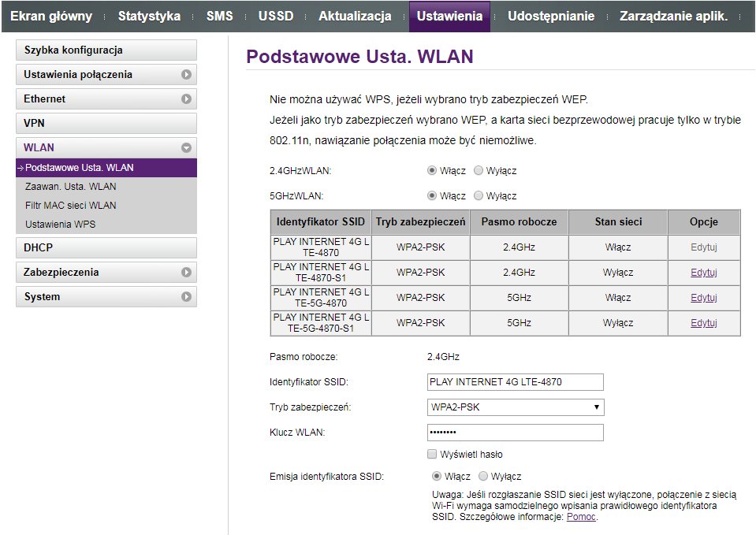Open the Statystyka tab
Screen dimensions: 756x535
[x=149, y=17]
